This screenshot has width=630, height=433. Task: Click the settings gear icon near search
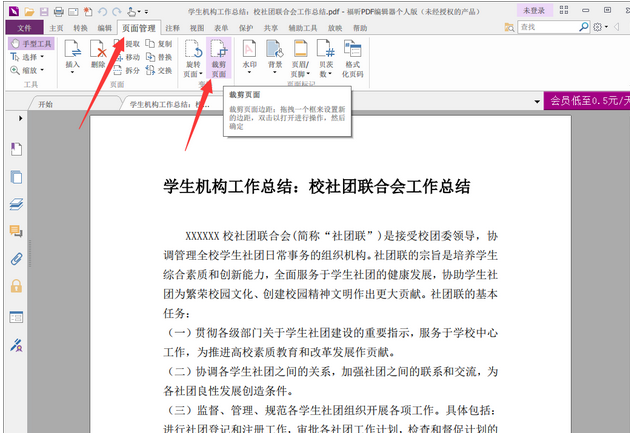597,27
